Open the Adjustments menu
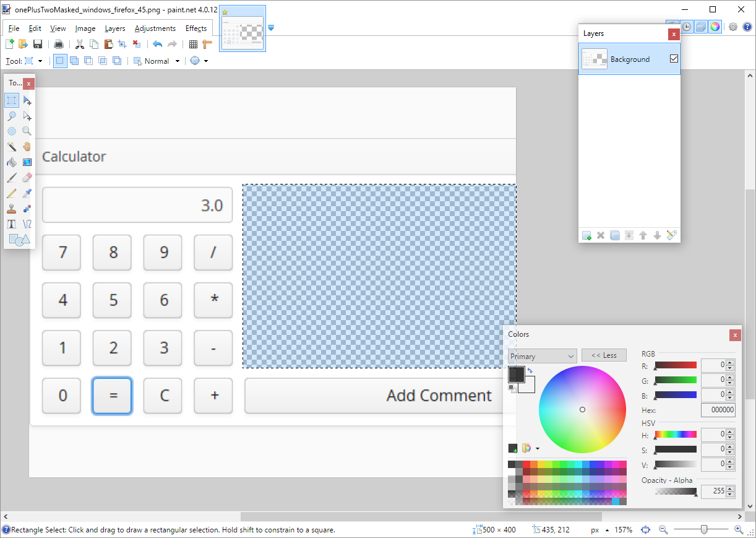Image resolution: width=756 pixels, height=538 pixels. [155, 28]
